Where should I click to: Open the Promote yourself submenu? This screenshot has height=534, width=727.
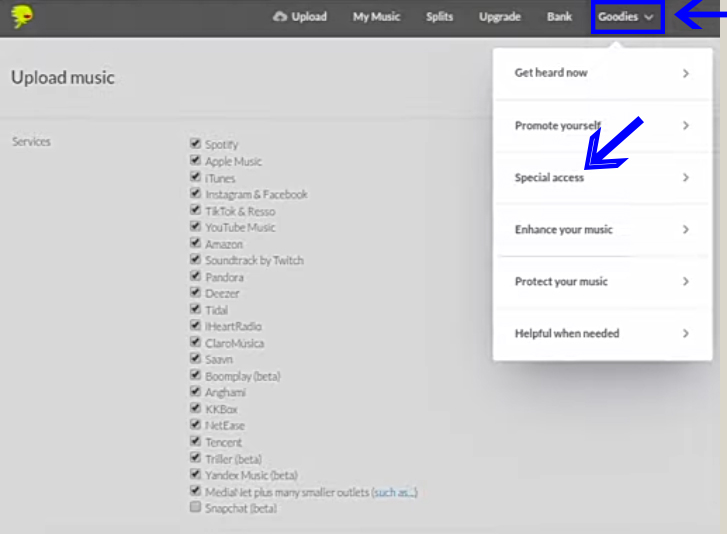pyautogui.click(x=602, y=125)
